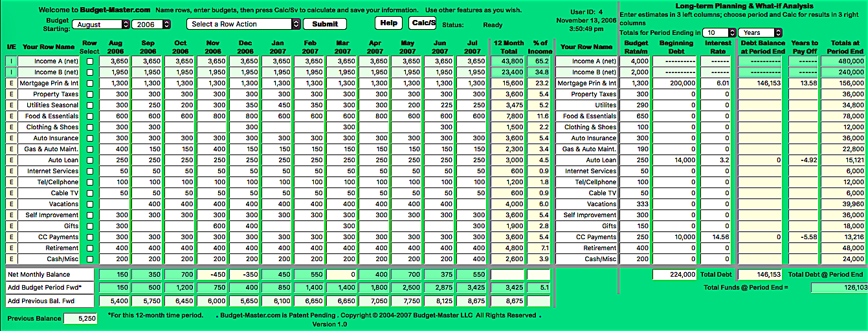Click Mortgage Prin & Int % of Income value 23.2
This screenshot has height=331, width=868.
click(x=539, y=83)
